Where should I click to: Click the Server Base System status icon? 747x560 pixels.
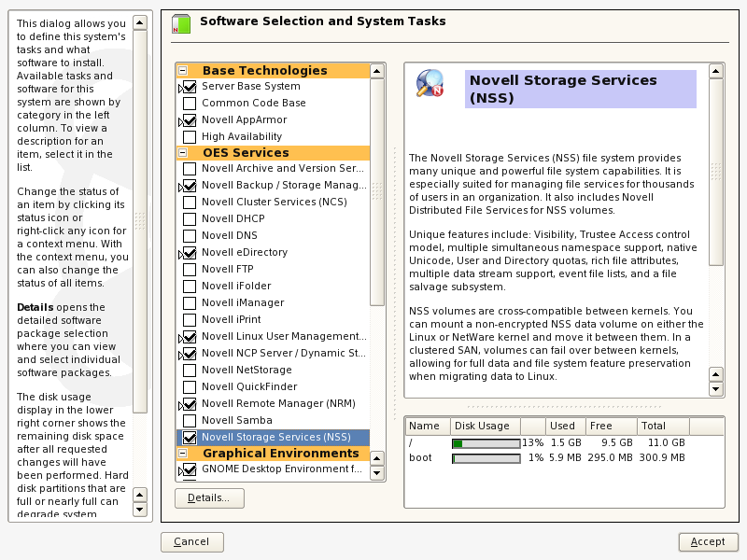click(x=189, y=87)
